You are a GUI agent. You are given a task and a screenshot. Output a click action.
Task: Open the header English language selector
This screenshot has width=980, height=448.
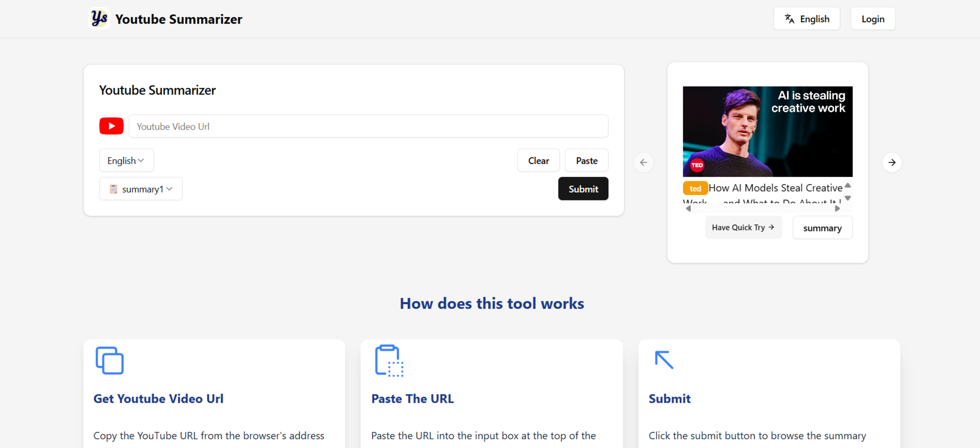coord(806,19)
